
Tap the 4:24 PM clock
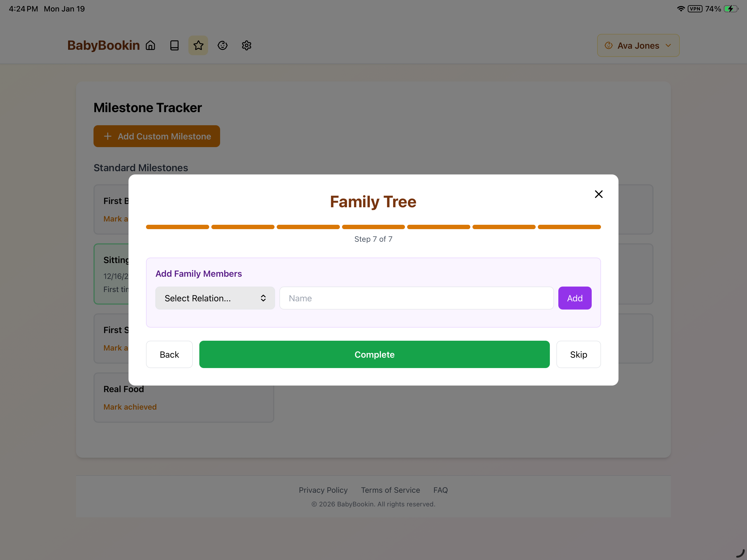(x=23, y=9)
